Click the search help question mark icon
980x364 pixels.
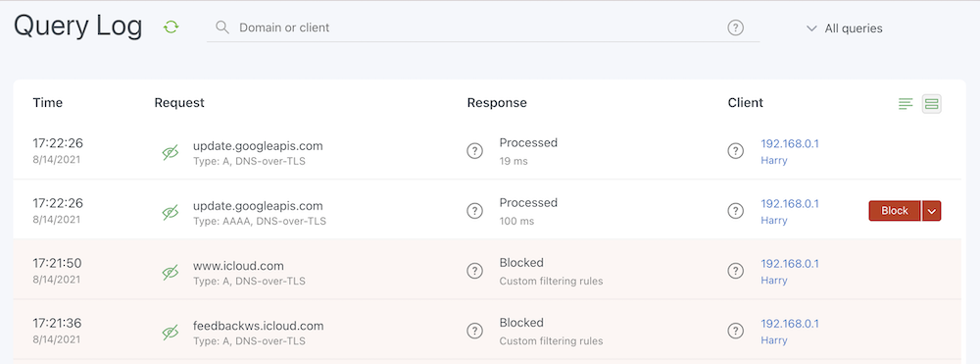click(736, 27)
